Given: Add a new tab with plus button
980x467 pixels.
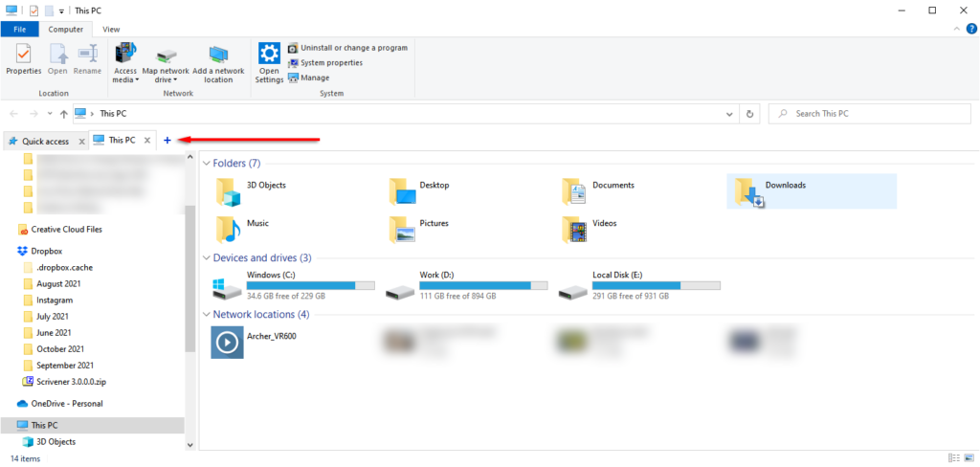Looking at the screenshot, I should 167,141.
